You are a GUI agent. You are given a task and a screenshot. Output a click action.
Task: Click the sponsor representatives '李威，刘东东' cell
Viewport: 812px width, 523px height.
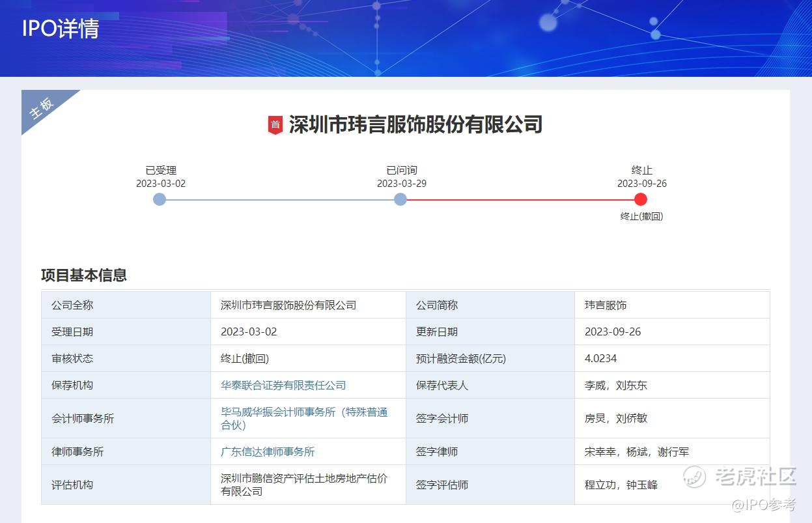point(616,385)
